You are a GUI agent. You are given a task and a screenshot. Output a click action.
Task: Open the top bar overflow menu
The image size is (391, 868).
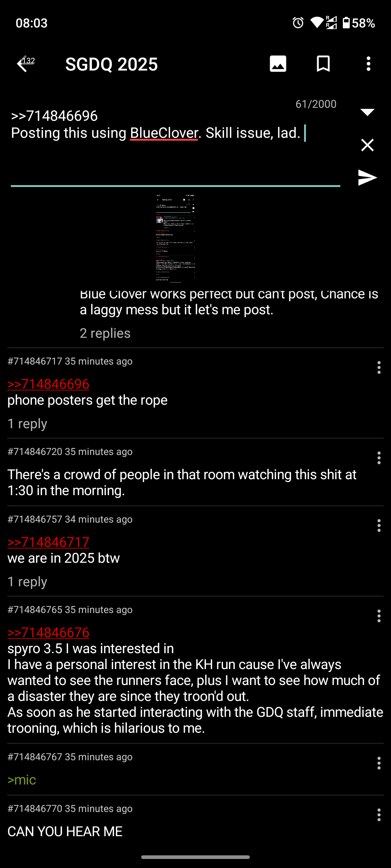[x=369, y=64]
